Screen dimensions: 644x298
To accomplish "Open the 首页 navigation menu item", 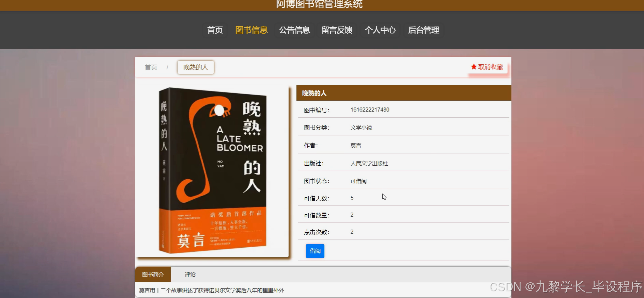I will (x=215, y=30).
